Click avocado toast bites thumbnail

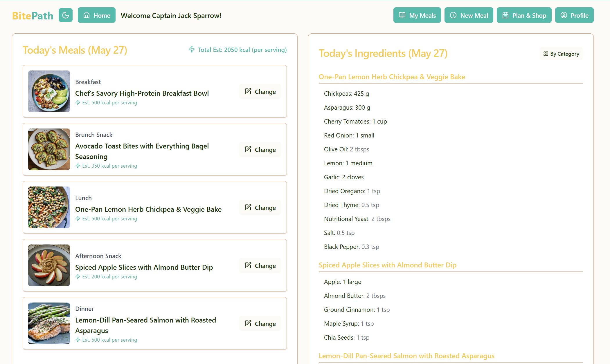click(49, 149)
